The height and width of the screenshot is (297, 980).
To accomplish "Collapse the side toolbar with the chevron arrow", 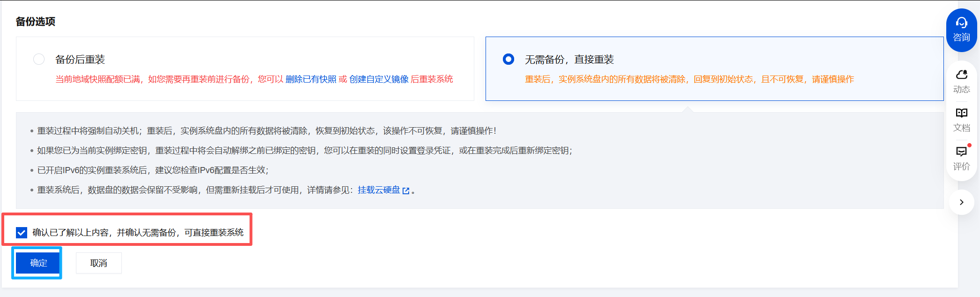I will (x=961, y=202).
